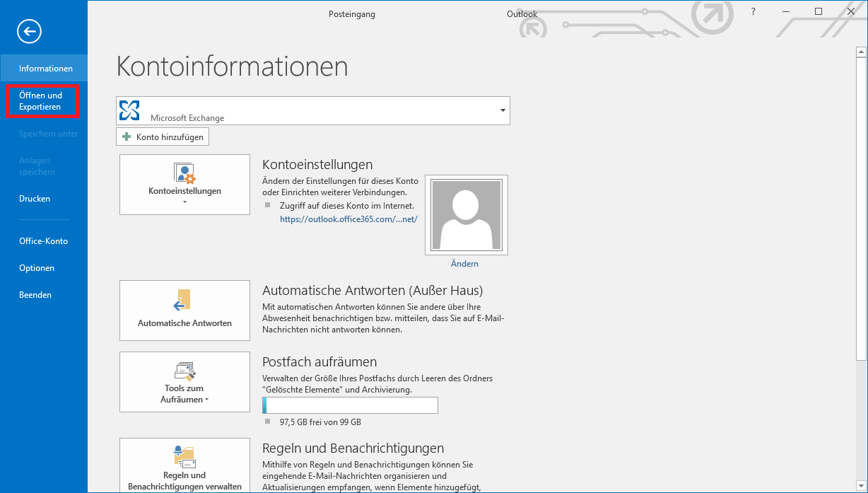Viewport: 868px width, 493px height.
Task: Click the 'Zugriff auf dieses Konto im Internet' text
Action: (347, 206)
